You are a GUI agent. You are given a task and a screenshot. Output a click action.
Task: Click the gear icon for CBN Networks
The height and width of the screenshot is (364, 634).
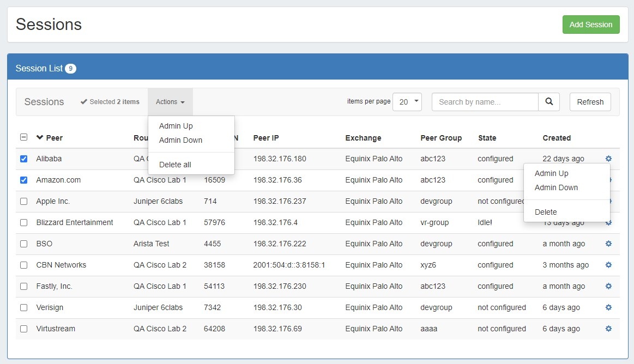(x=608, y=265)
